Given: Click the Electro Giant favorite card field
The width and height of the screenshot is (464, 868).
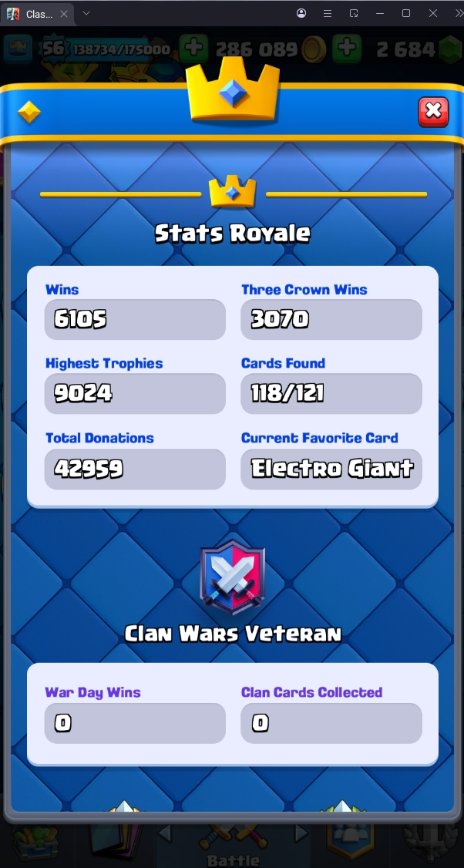Looking at the screenshot, I should click(331, 469).
